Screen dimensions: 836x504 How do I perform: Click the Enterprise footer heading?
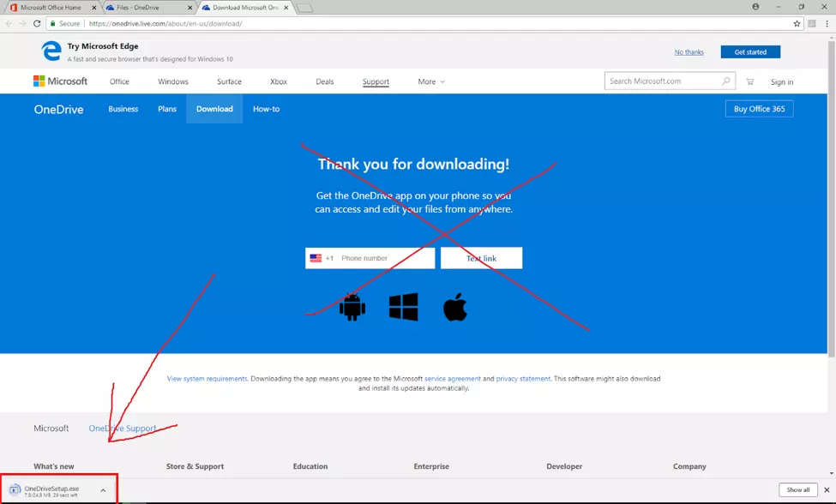(431, 466)
